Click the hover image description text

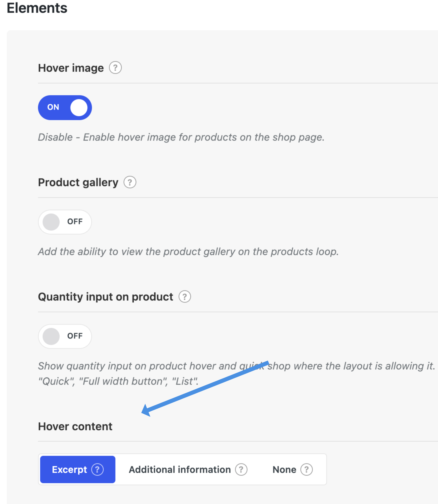click(181, 137)
